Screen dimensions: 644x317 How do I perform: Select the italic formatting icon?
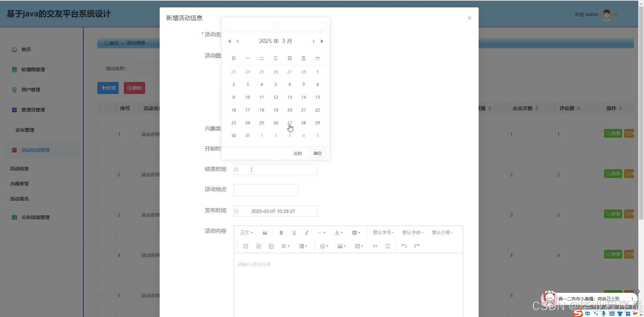click(x=306, y=232)
